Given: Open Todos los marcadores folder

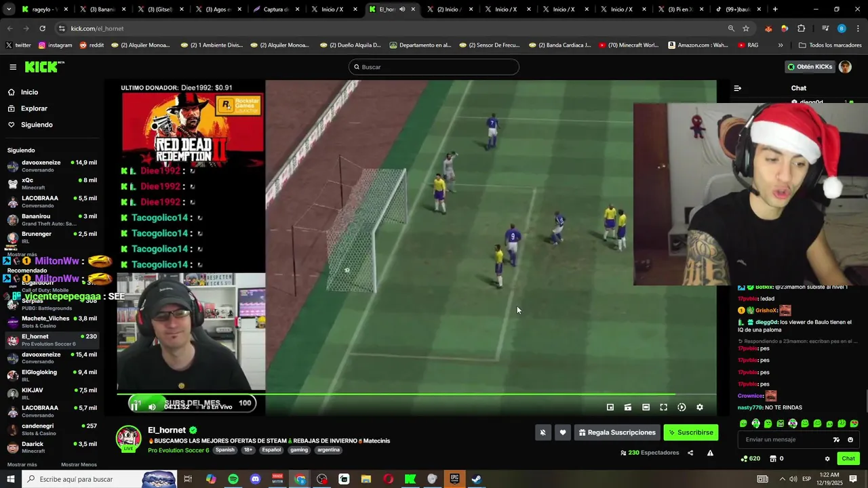Looking at the screenshot, I should [x=829, y=45].
